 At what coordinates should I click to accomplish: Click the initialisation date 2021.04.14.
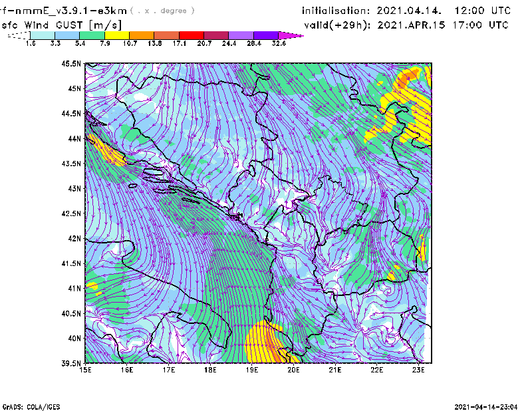(409, 11)
